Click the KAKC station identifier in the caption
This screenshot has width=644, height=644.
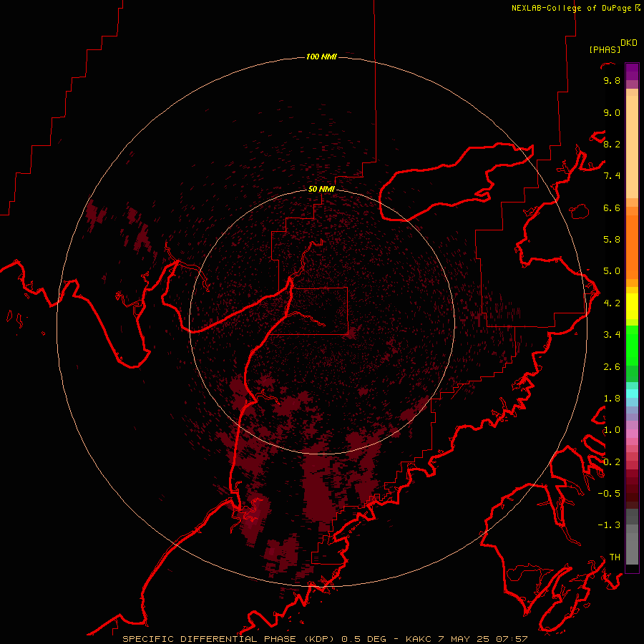click(x=419, y=639)
